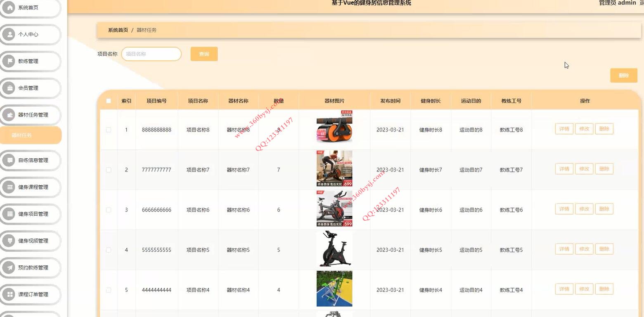Expand 预约教练管理 menu

tap(31, 268)
